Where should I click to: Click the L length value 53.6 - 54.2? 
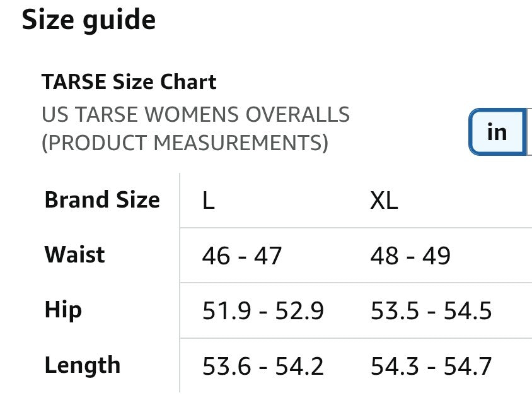tap(263, 367)
